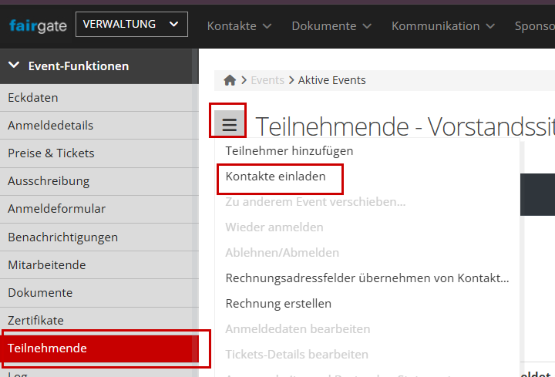Go to home via breadcrumb house icon

pos(230,80)
